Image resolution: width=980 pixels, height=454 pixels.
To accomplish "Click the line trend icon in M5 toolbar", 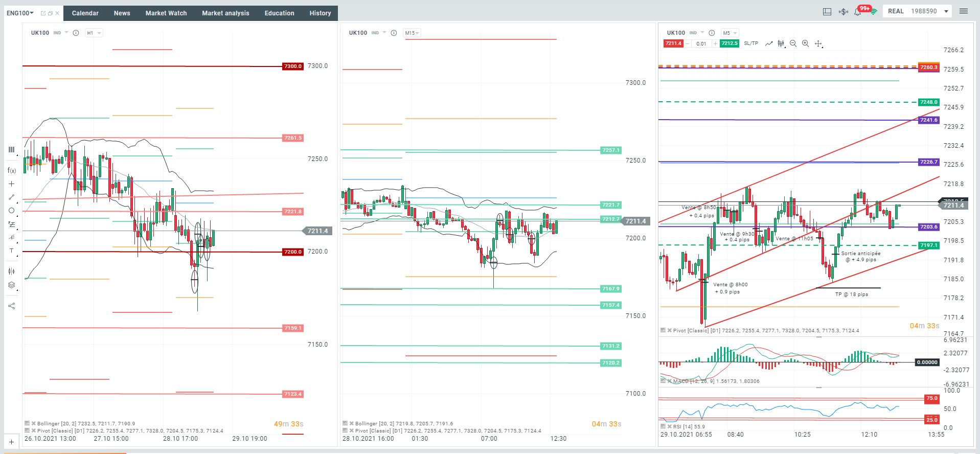I will click(x=769, y=43).
